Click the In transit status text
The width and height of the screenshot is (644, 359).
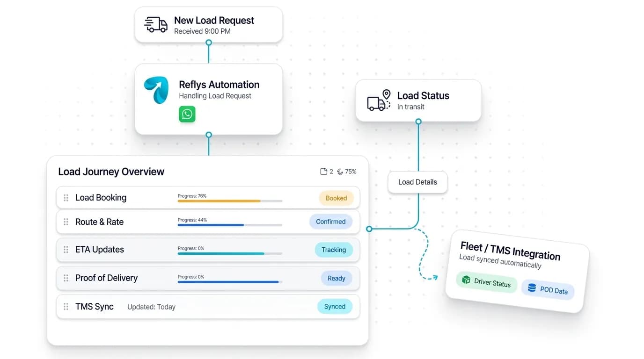[410, 107]
